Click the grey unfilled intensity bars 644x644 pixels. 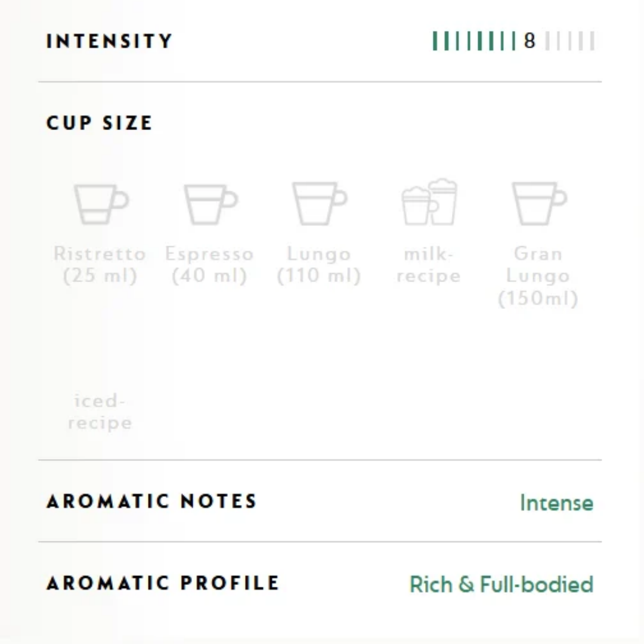pyautogui.click(x=569, y=41)
